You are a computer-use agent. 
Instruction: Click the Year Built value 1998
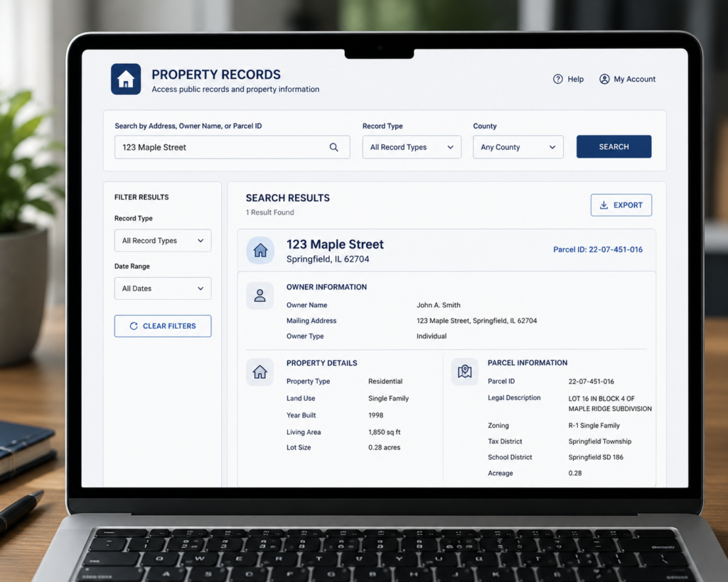pyautogui.click(x=375, y=416)
